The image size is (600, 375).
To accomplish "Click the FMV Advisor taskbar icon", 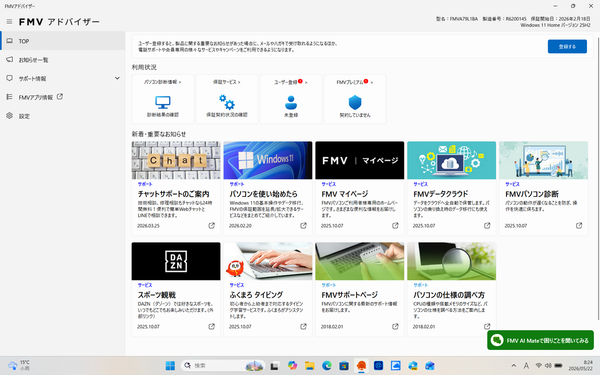I will [361, 366].
